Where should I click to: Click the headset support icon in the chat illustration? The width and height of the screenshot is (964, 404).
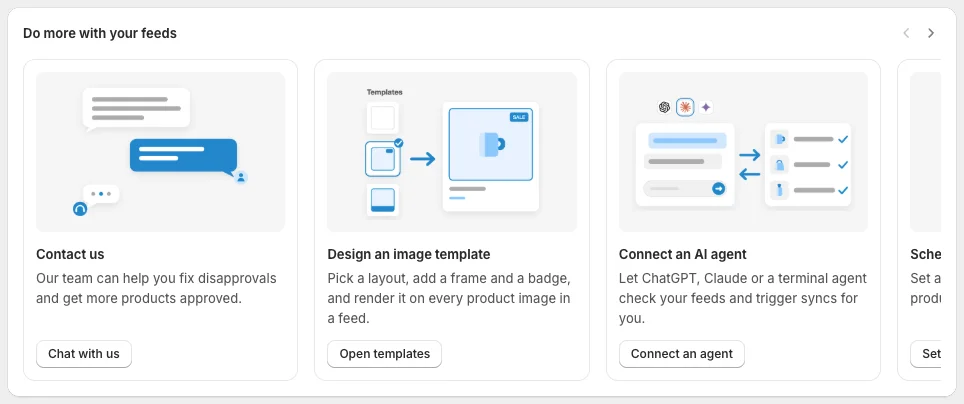tap(80, 209)
